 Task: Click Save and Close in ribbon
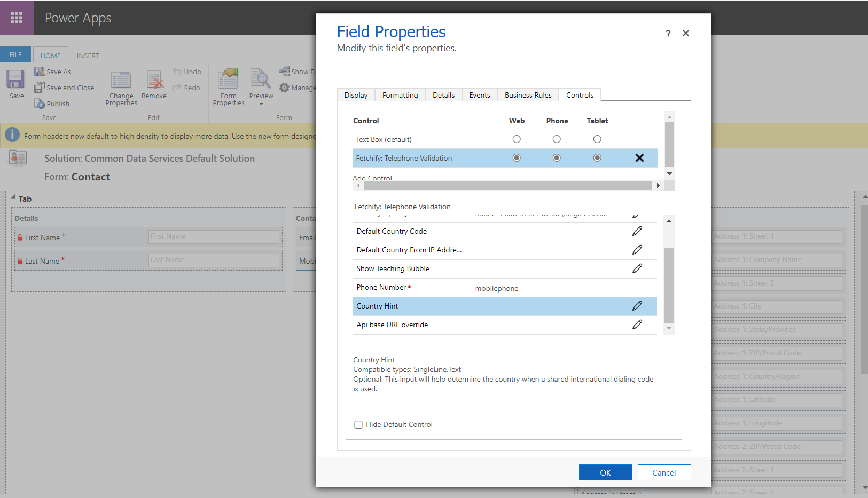(64, 88)
